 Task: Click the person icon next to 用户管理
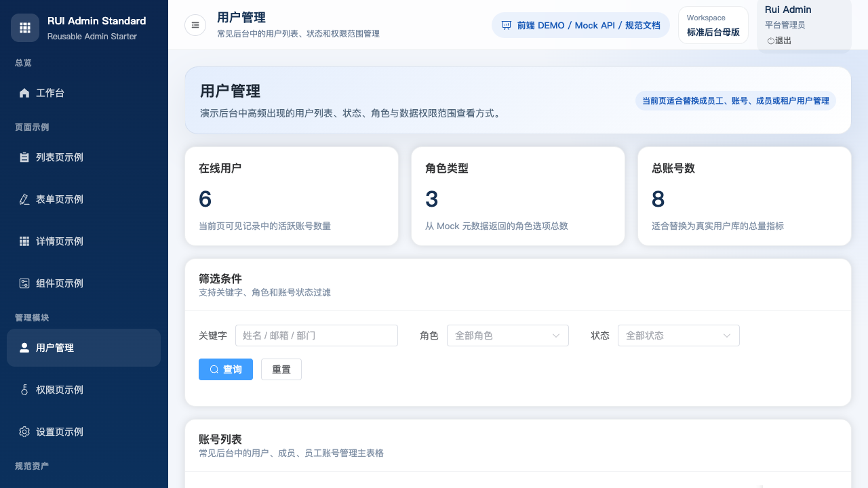pyautogui.click(x=24, y=348)
